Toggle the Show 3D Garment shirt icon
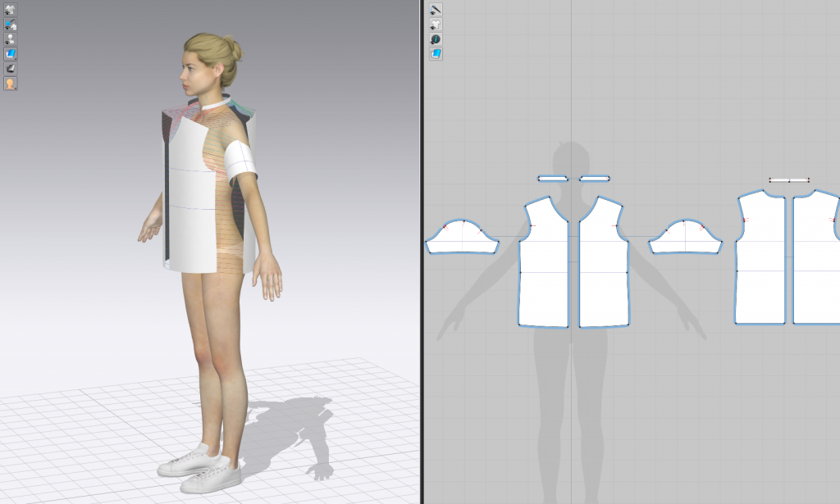This screenshot has width=840, height=504. click(x=11, y=10)
